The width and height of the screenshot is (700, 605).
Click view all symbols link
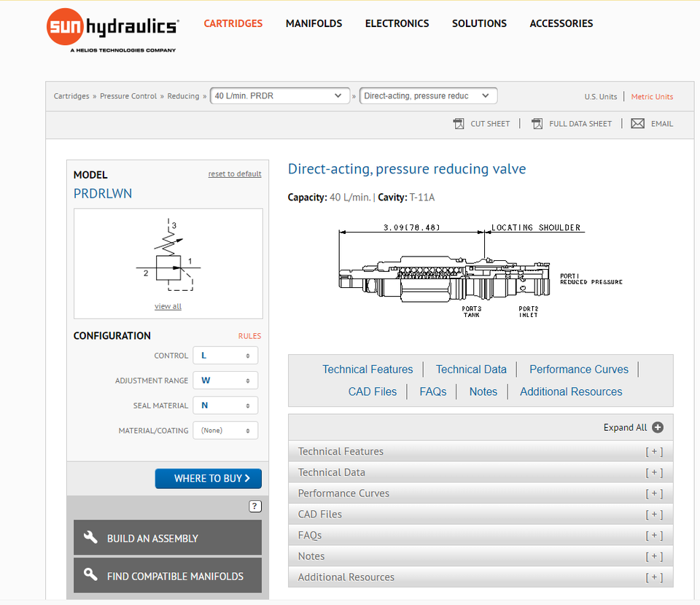(168, 307)
